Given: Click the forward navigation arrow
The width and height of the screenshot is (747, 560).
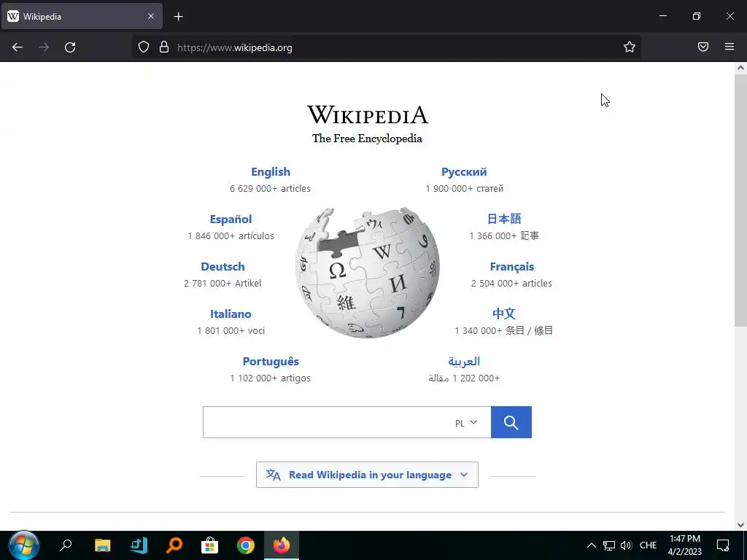Looking at the screenshot, I should (x=44, y=47).
